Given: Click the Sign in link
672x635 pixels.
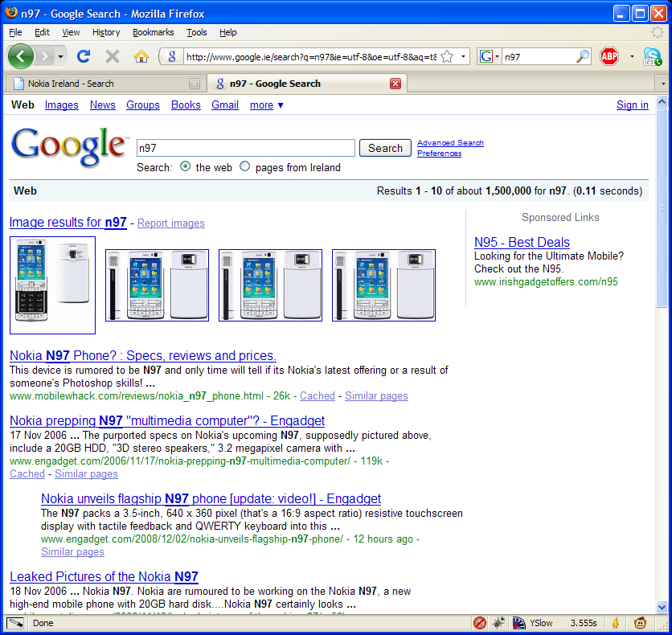Looking at the screenshot, I should (632, 105).
